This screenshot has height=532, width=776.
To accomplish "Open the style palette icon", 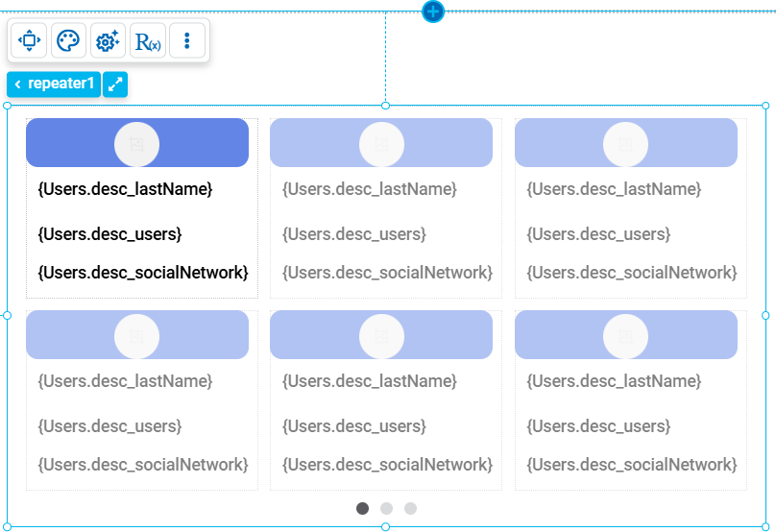I will [68, 41].
